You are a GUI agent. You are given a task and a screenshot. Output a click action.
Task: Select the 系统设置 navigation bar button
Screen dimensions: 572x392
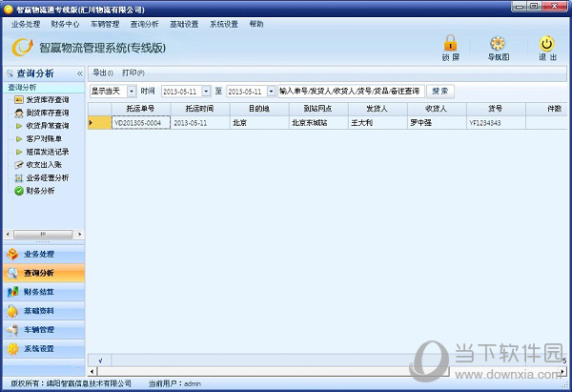[44, 349]
